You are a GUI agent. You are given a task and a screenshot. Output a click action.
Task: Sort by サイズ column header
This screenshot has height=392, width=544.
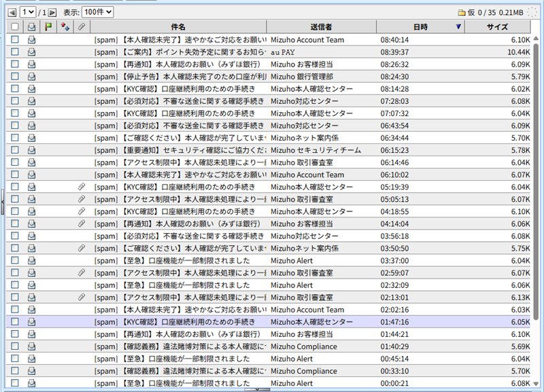497,26
